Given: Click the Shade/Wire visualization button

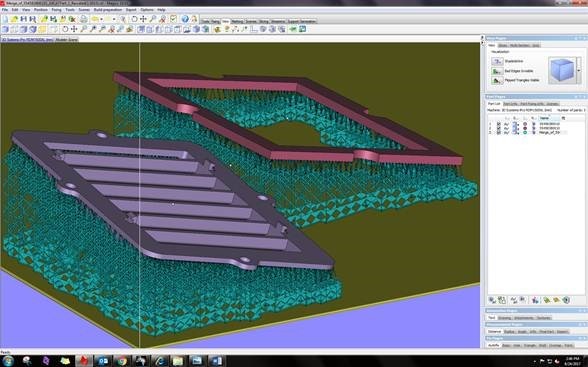Looking at the screenshot, I should pyautogui.click(x=497, y=61).
